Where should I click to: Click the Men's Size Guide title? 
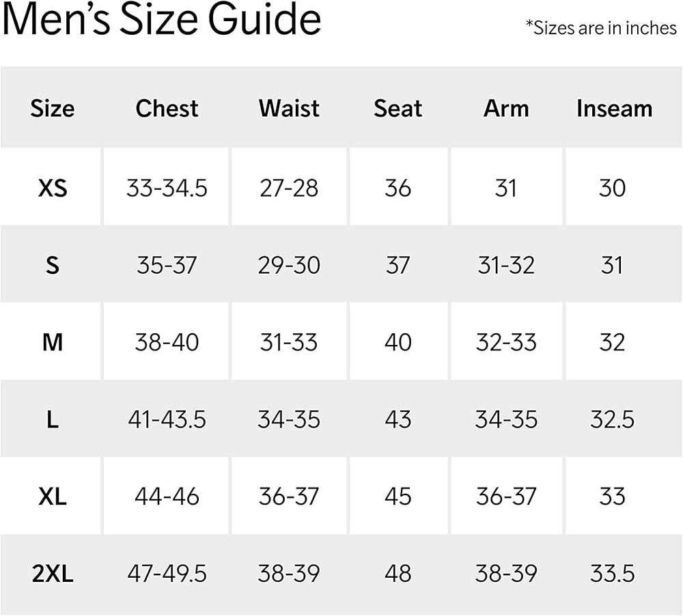[161, 20]
